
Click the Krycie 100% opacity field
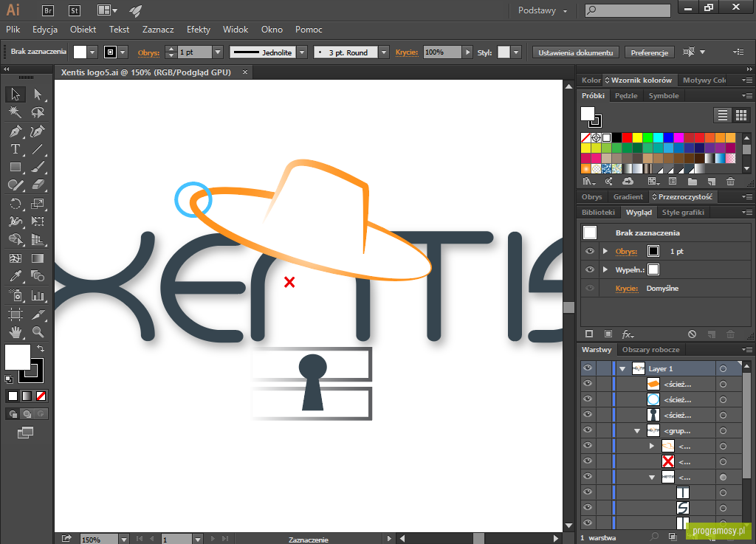click(442, 52)
